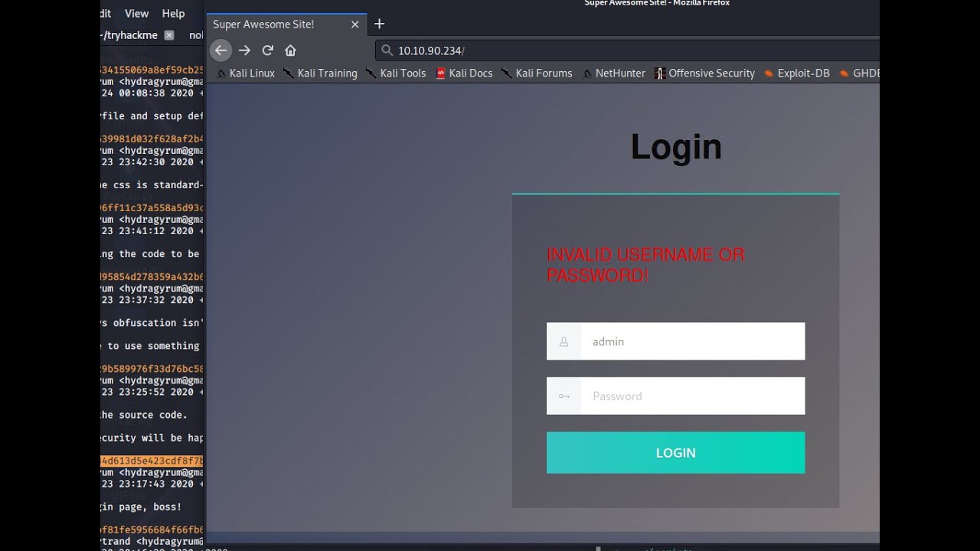Image resolution: width=980 pixels, height=551 pixels.
Task: Open the Kali Forums bookmark
Action: 537,73
